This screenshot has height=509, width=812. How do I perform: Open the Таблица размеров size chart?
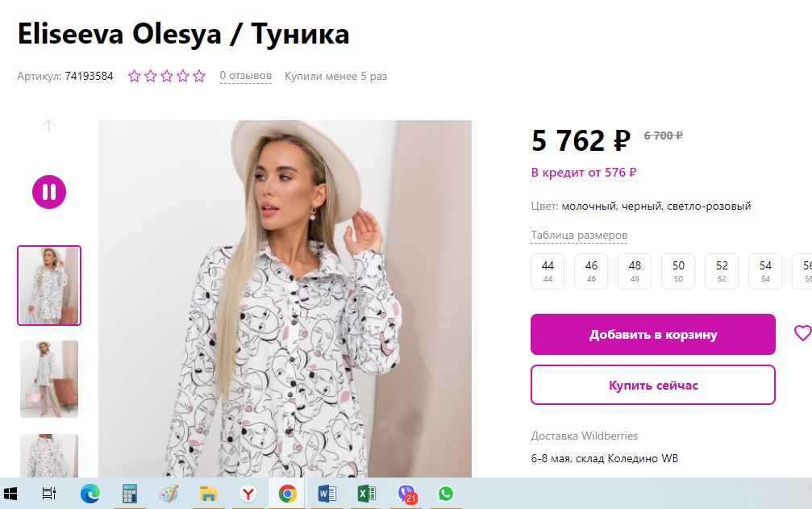(579, 236)
